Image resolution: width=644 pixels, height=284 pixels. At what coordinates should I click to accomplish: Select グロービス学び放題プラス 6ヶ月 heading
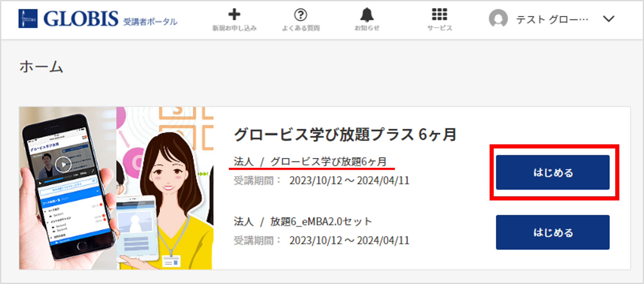pyautogui.click(x=345, y=135)
